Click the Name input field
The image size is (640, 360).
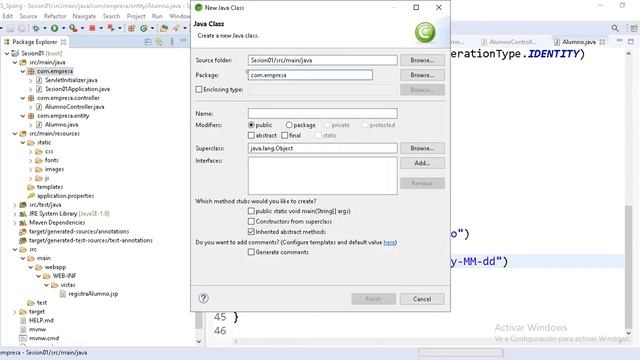(x=322, y=113)
